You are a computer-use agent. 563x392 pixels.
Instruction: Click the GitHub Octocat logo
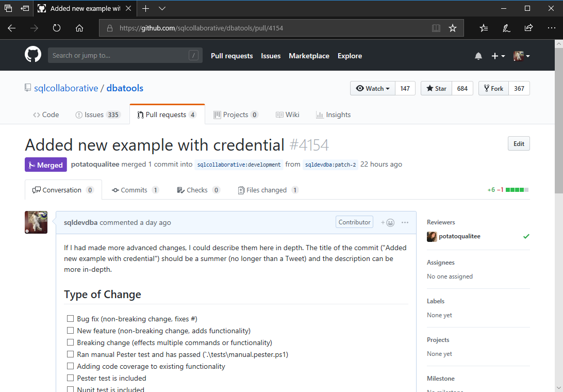click(x=33, y=55)
